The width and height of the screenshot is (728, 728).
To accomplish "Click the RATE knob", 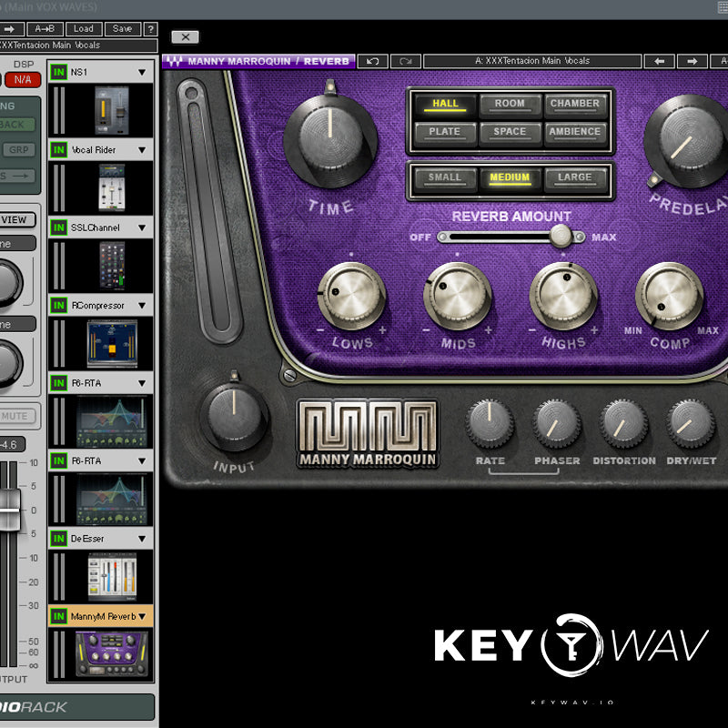I will click(490, 423).
